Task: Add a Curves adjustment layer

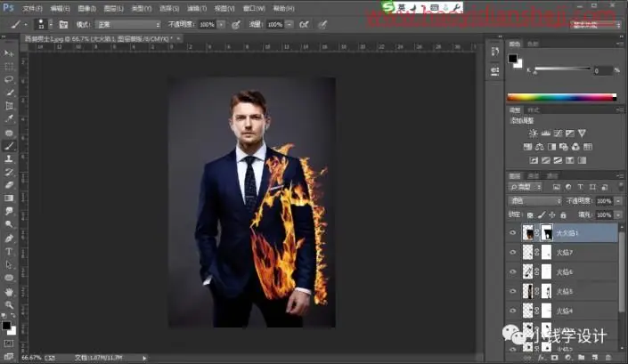Action: coord(558,133)
